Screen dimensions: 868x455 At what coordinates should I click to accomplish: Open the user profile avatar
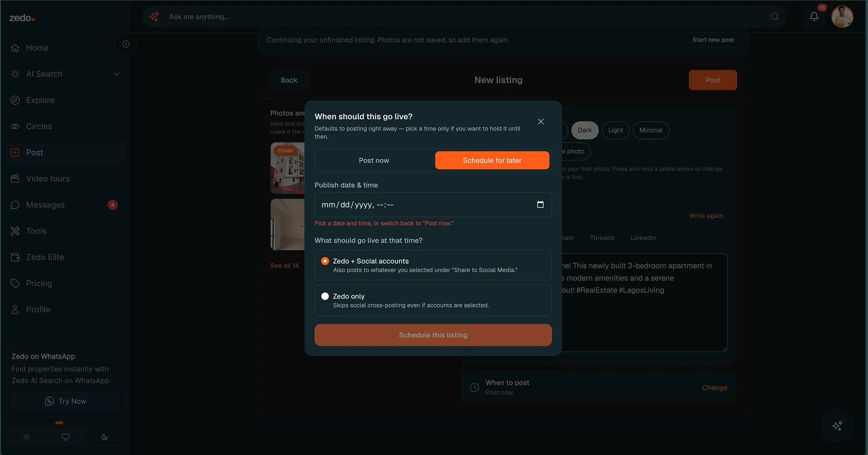click(x=842, y=17)
